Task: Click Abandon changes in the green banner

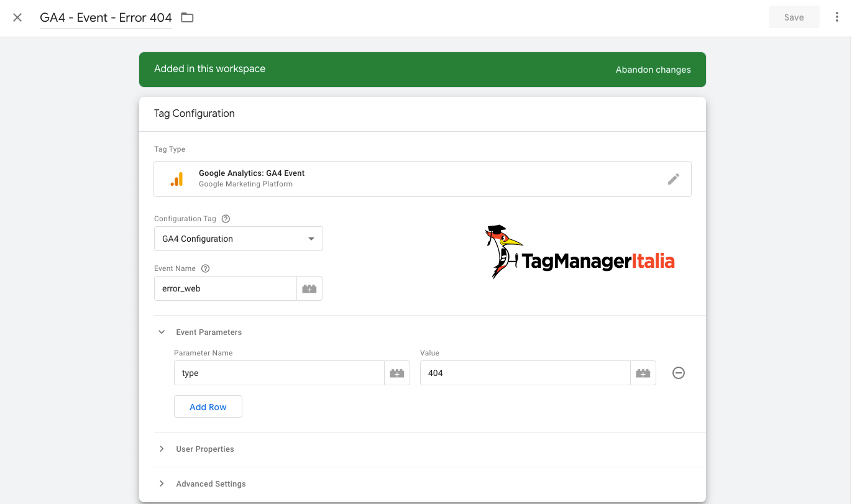Action: pyautogui.click(x=653, y=70)
